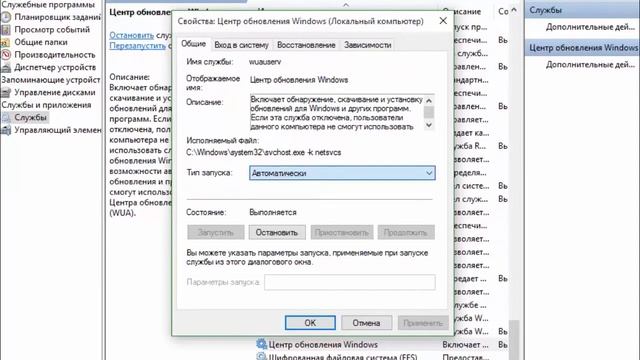Open the Восстановление tab
The width and height of the screenshot is (640, 360).
pyautogui.click(x=306, y=45)
